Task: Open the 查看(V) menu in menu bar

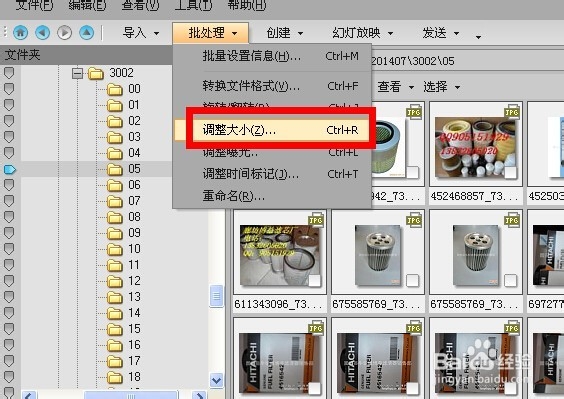Action: pyautogui.click(x=140, y=5)
